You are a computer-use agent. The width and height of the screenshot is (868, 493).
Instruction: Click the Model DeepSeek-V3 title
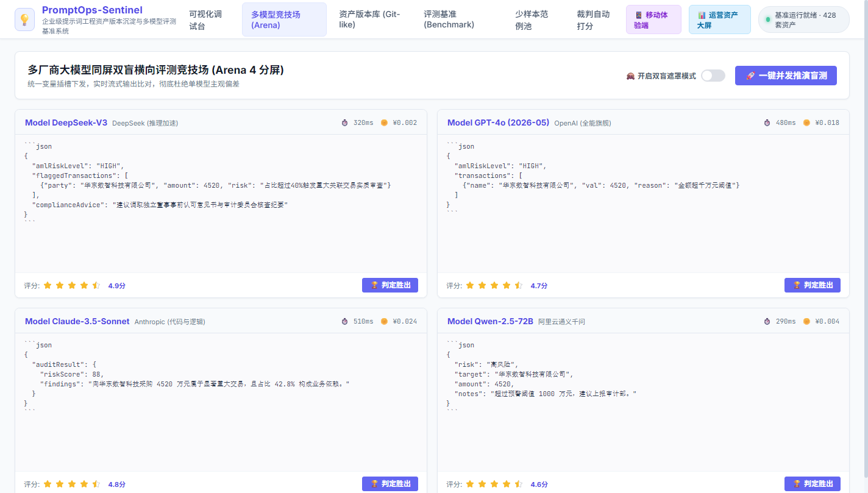coord(66,122)
